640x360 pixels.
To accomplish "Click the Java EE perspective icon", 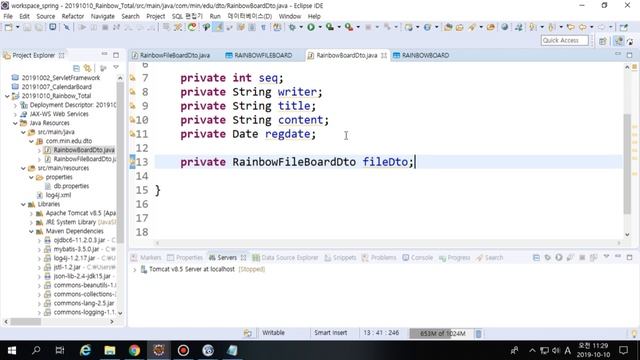I will (x=619, y=41).
